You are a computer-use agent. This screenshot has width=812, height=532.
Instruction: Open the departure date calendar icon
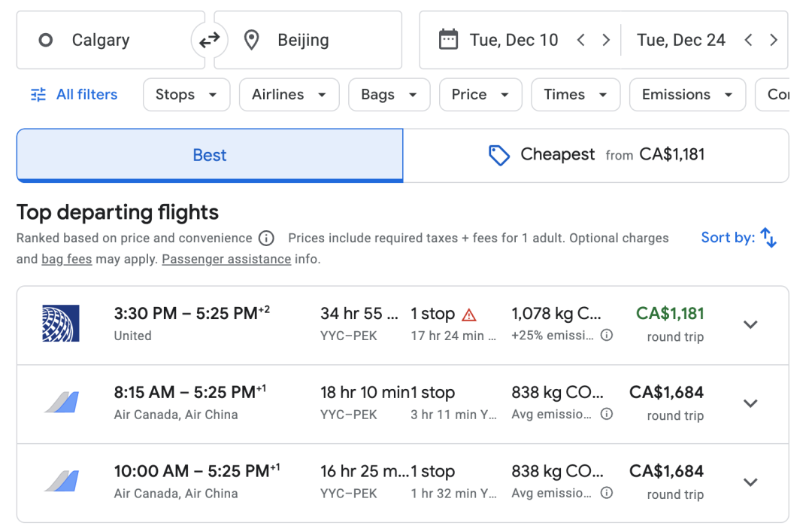pyautogui.click(x=448, y=40)
